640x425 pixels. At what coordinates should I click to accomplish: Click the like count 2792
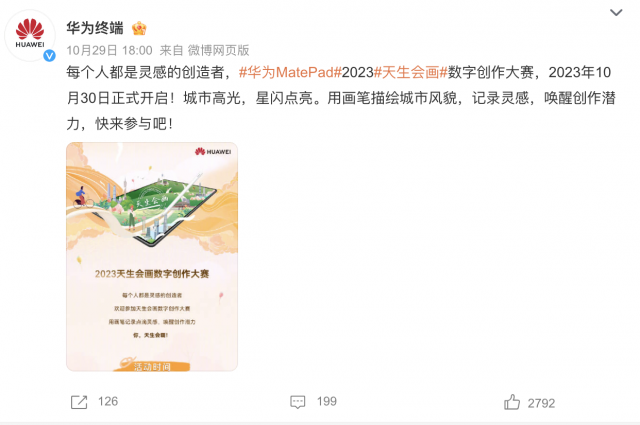pyautogui.click(x=541, y=404)
